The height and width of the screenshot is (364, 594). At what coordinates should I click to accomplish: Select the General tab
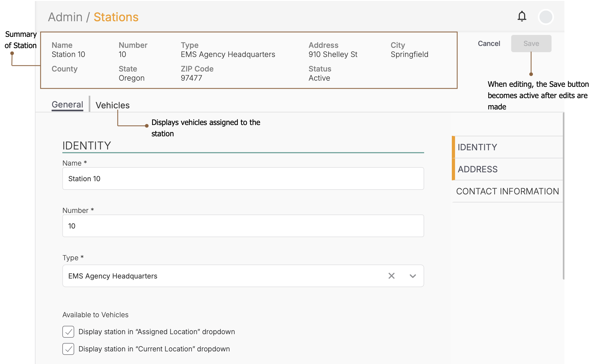click(67, 105)
